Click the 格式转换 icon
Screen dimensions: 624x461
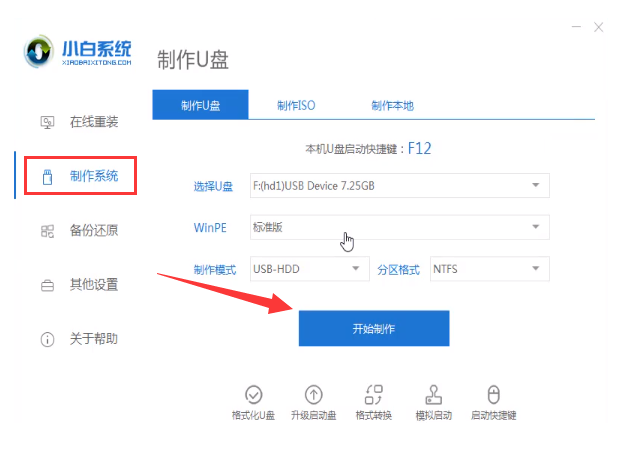374,395
